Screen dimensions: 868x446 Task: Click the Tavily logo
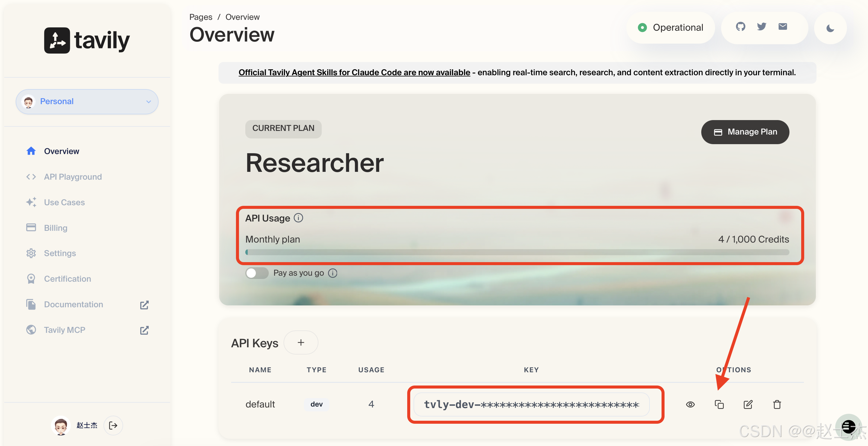tap(87, 40)
